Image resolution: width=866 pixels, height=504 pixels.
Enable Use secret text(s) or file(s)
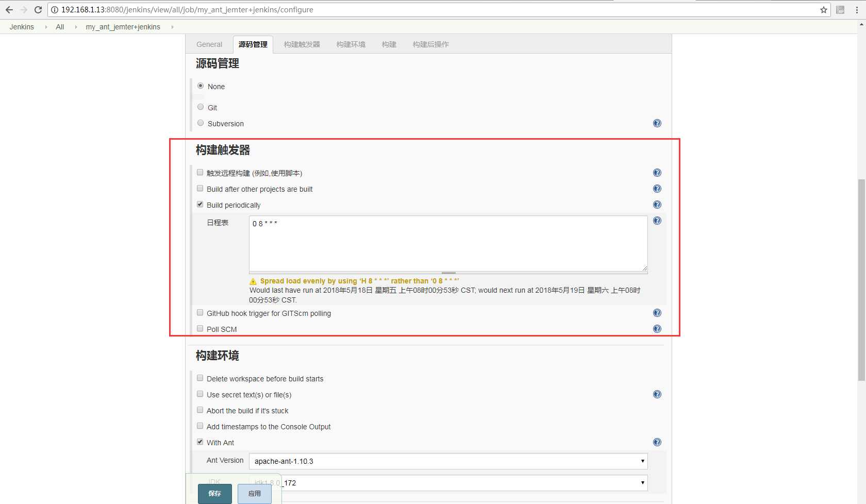pos(200,394)
